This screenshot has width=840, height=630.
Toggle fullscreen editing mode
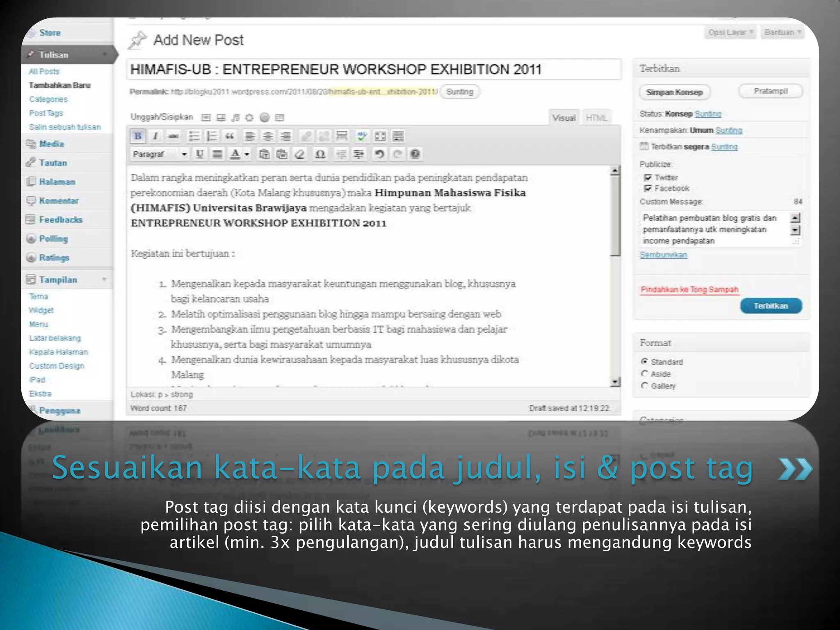click(380, 136)
